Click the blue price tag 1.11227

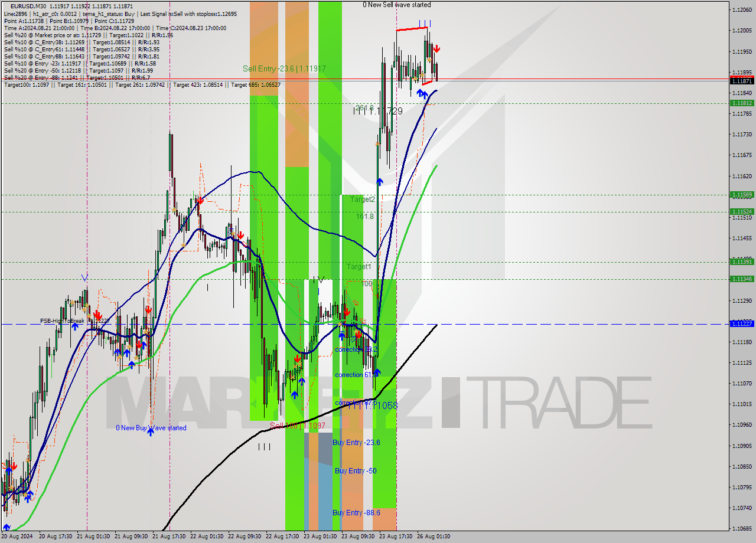(x=742, y=323)
